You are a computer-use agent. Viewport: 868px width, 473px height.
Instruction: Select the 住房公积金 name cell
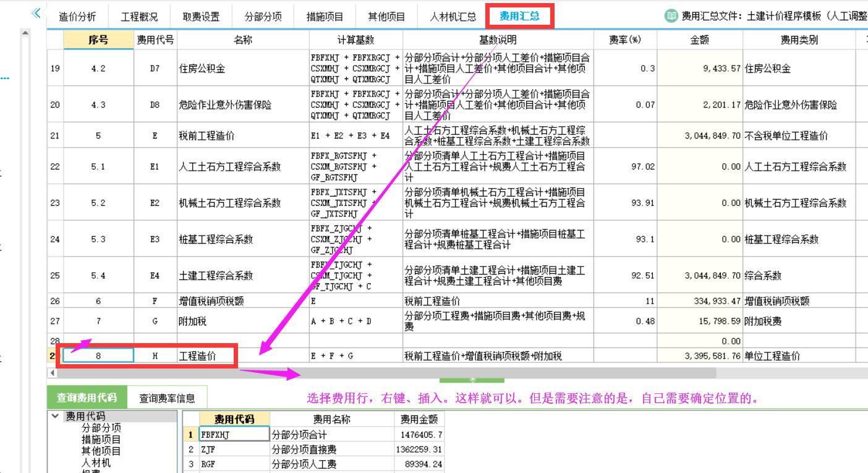pos(243,69)
